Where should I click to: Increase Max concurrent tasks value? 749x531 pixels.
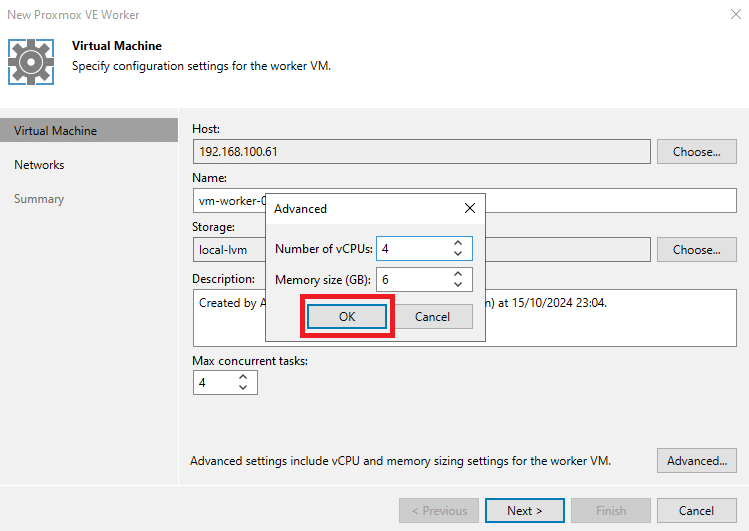click(x=243, y=377)
